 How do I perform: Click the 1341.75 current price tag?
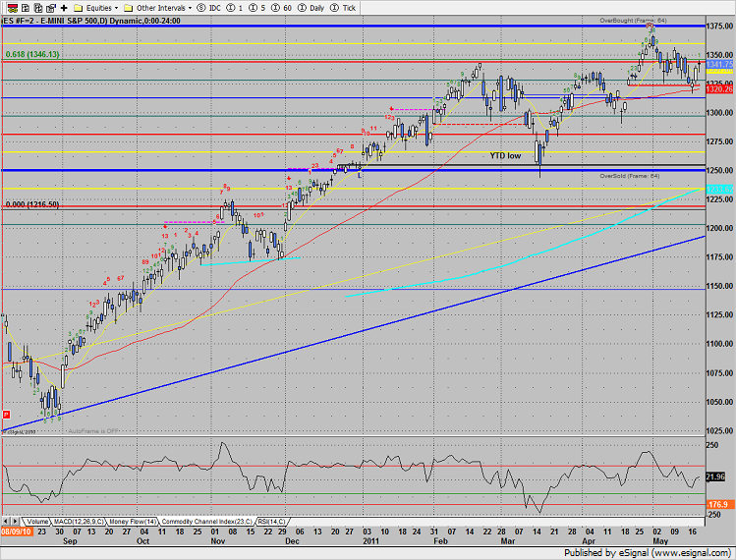(719, 64)
